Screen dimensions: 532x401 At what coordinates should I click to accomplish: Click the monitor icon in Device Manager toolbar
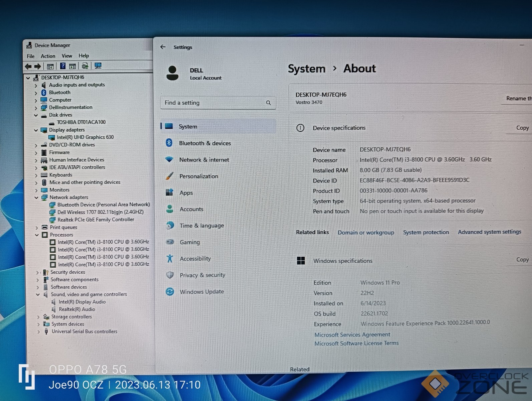[x=98, y=65]
